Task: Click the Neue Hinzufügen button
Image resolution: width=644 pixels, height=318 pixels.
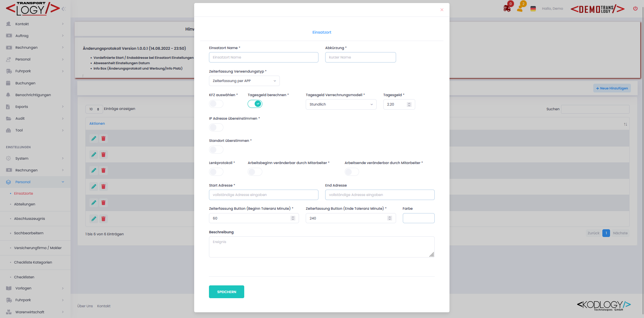Action: pyautogui.click(x=612, y=88)
